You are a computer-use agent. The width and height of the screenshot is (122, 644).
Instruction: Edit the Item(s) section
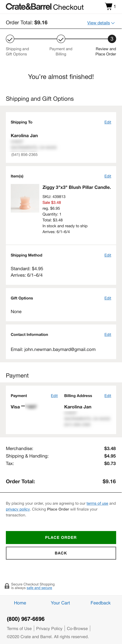[x=108, y=176]
